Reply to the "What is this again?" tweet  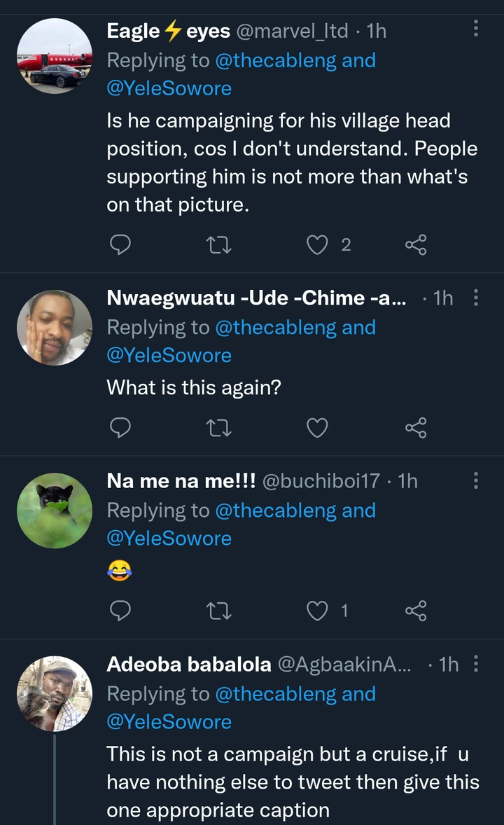(x=121, y=427)
